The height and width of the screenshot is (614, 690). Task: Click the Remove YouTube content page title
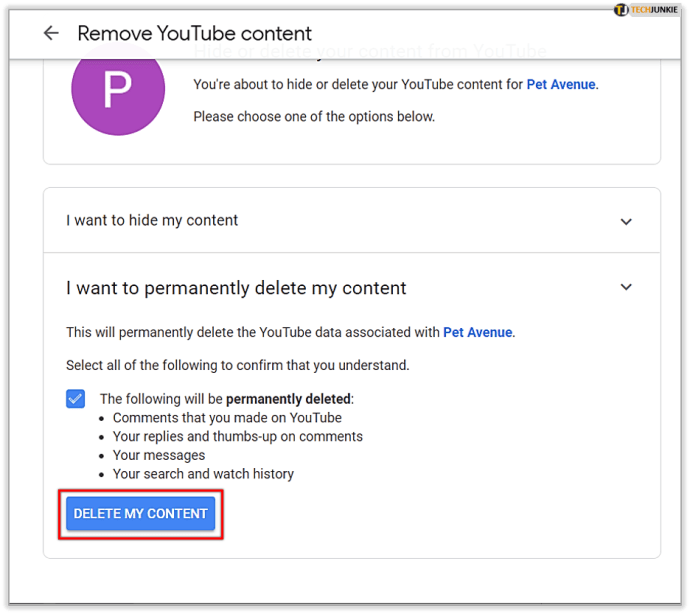pos(195,33)
